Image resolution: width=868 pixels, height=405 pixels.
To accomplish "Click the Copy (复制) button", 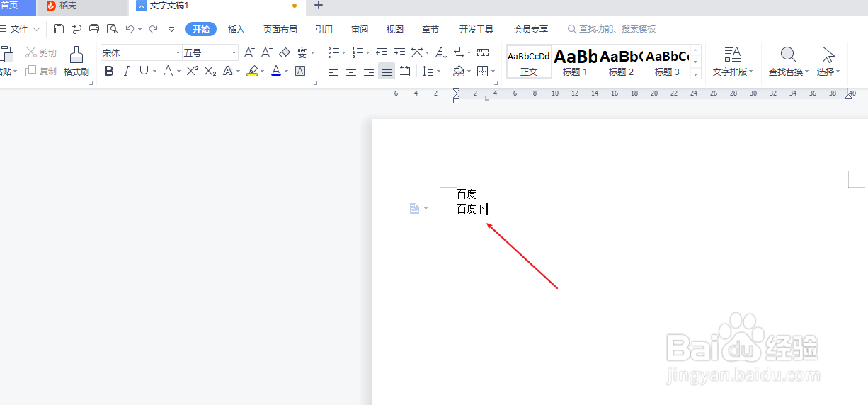I will (41, 72).
